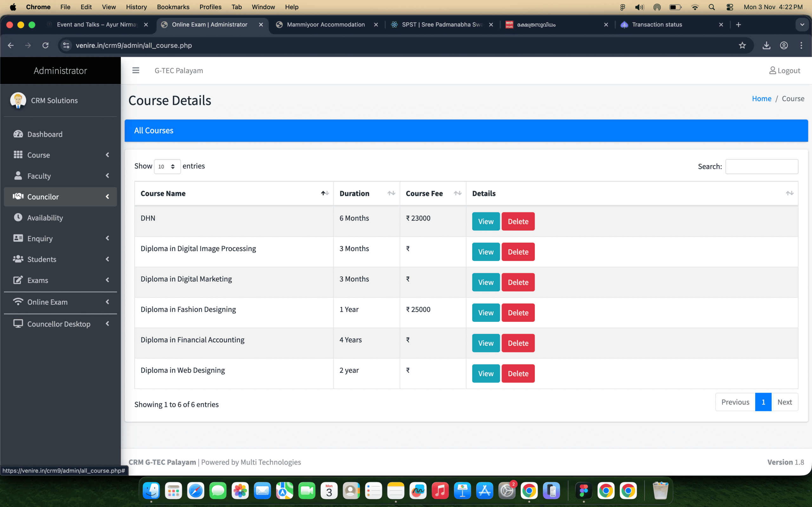Bookmark this page with the star icon
The image size is (812, 507).
742,45
